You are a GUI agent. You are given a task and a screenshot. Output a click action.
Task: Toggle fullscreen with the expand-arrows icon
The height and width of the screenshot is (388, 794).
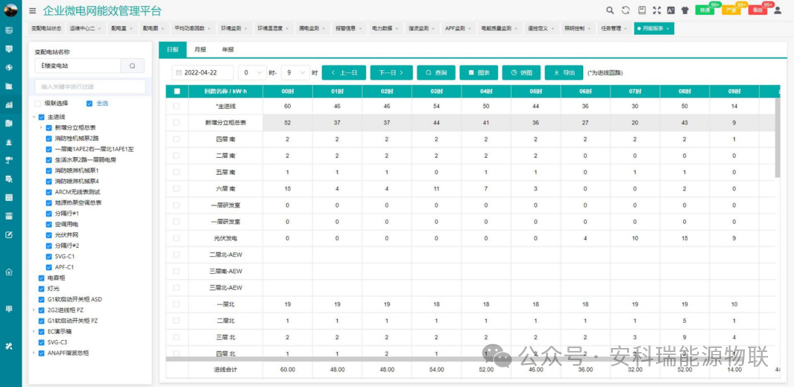pos(657,10)
